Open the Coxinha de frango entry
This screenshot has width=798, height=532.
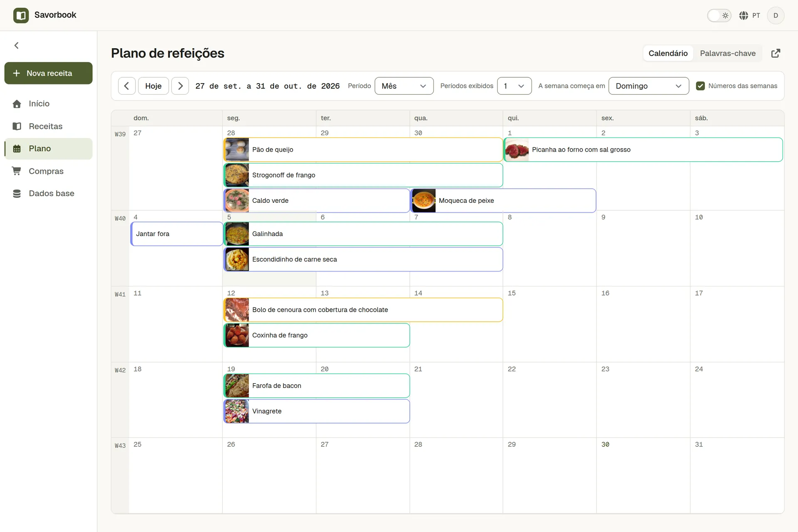tap(316, 335)
